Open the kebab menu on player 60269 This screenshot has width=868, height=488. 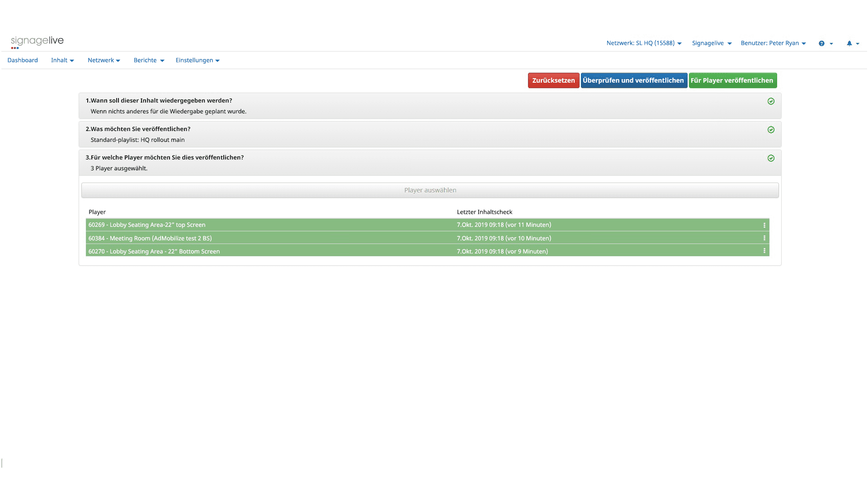pyautogui.click(x=764, y=225)
